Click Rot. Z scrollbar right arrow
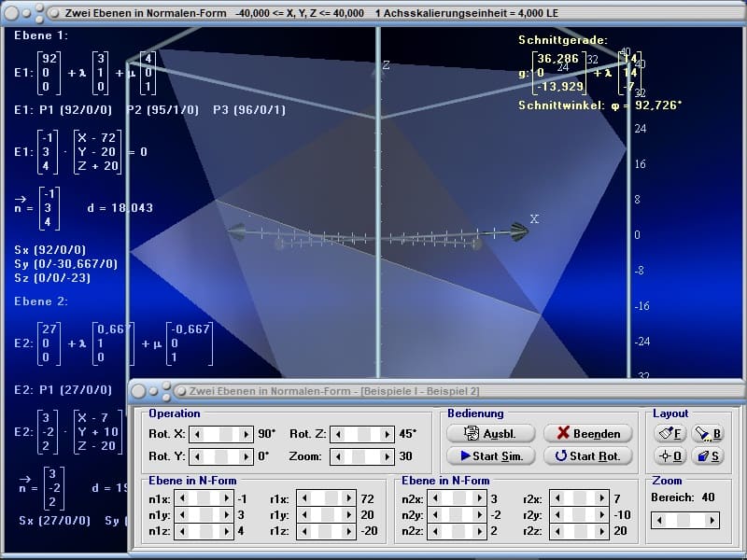Viewport: 747px width, 560px height. point(387,434)
